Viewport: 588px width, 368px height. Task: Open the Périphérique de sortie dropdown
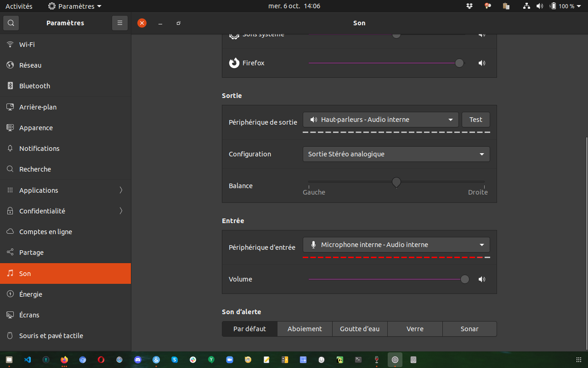[x=381, y=120]
